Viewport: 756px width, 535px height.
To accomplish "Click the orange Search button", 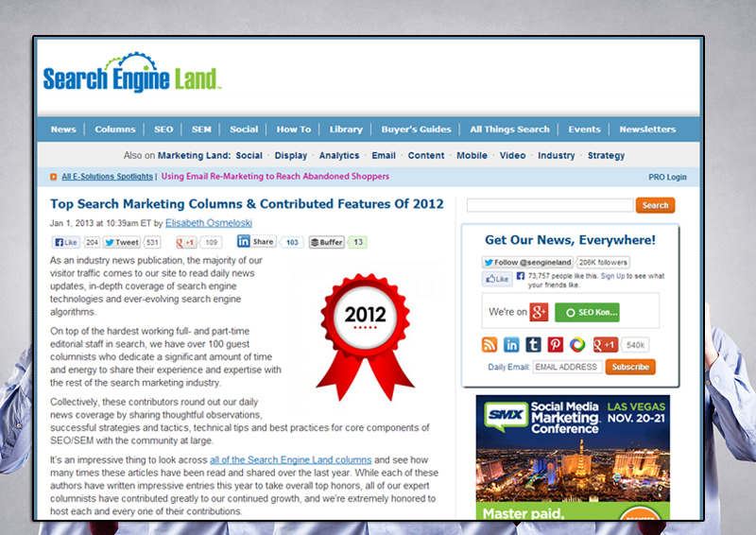I will pos(655,205).
